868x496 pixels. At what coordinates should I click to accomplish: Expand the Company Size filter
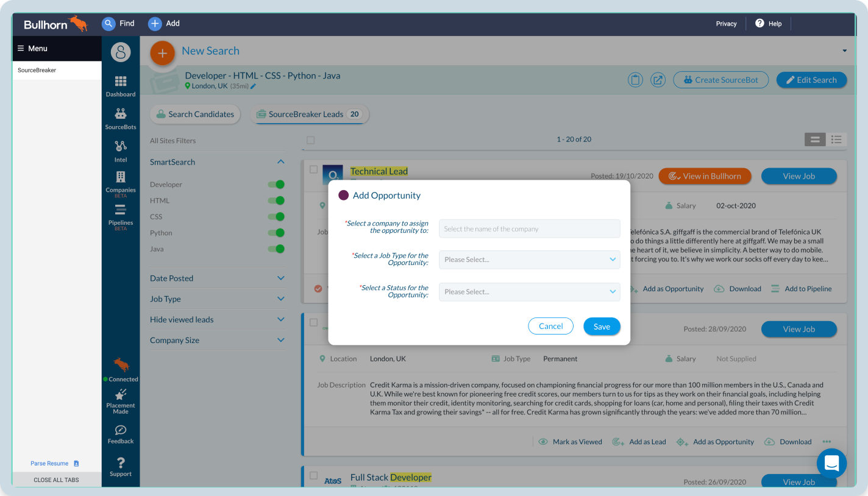[281, 341]
